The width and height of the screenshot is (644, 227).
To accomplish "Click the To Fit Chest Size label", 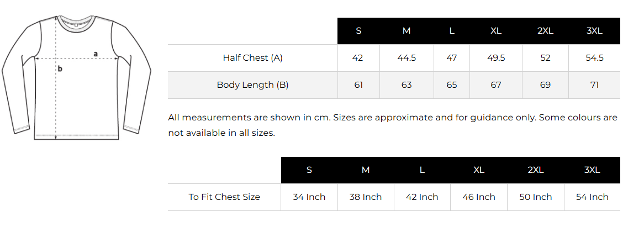I will 224,197.
